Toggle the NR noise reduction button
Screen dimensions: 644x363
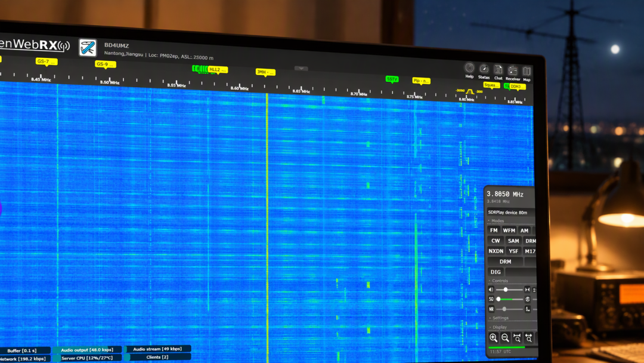(x=491, y=309)
